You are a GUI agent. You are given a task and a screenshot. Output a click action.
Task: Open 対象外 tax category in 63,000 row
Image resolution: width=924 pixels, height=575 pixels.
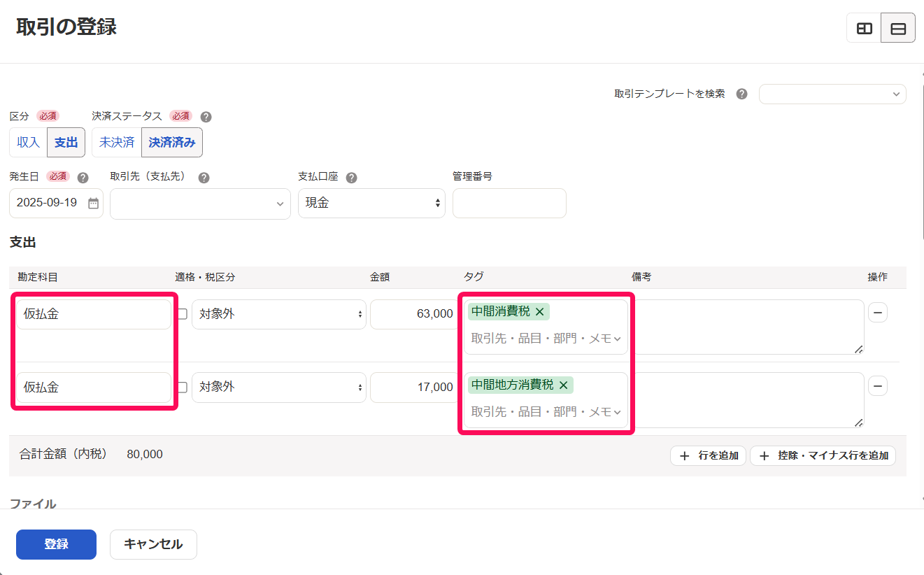click(278, 314)
